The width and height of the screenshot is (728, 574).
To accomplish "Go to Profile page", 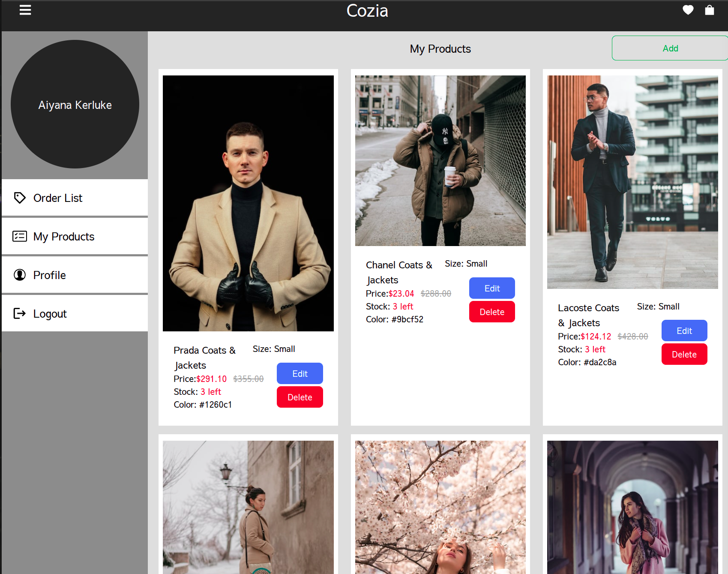I will coord(75,275).
